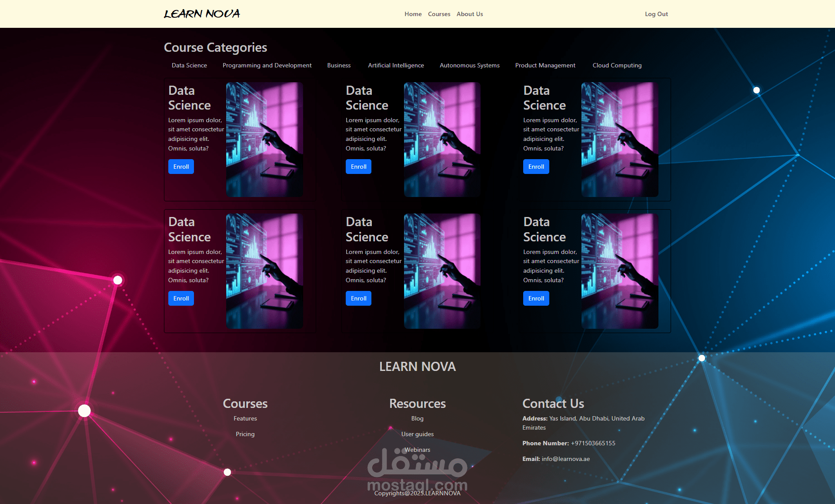Open the About Us page link
835x504 pixels.
[x=469, y=14]
